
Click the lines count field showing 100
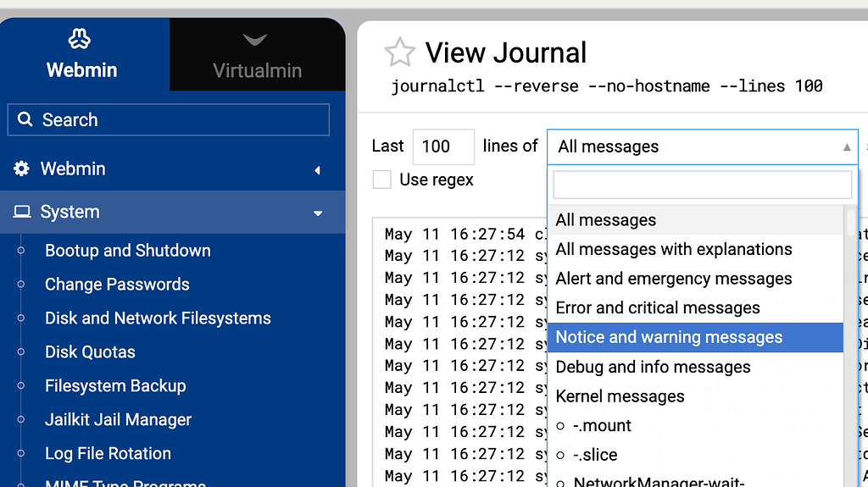(x=443, y=147)
